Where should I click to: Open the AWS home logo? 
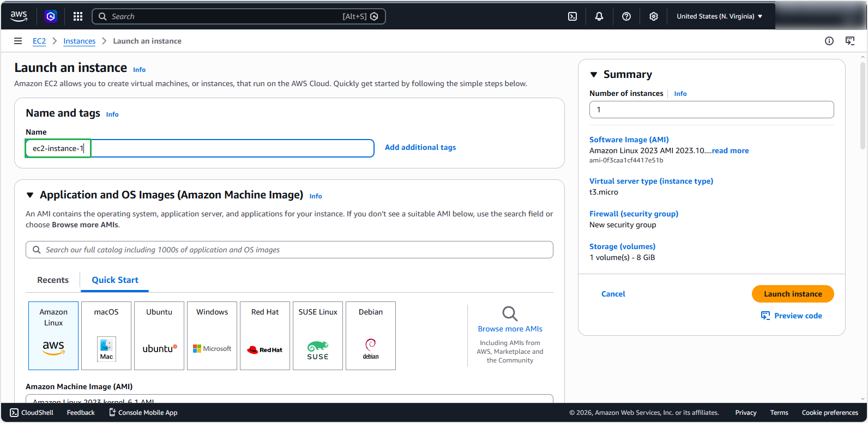(x=19, y=16)
